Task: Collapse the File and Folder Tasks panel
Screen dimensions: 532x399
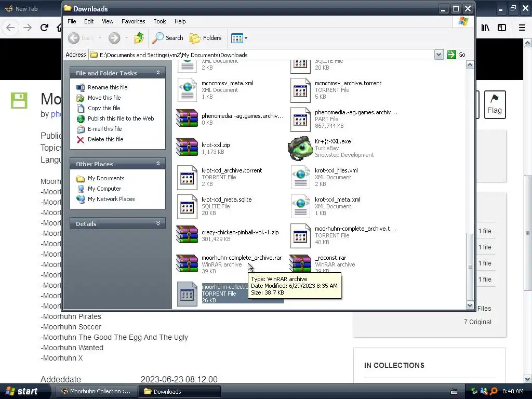Action: click(x=158, y=73)
